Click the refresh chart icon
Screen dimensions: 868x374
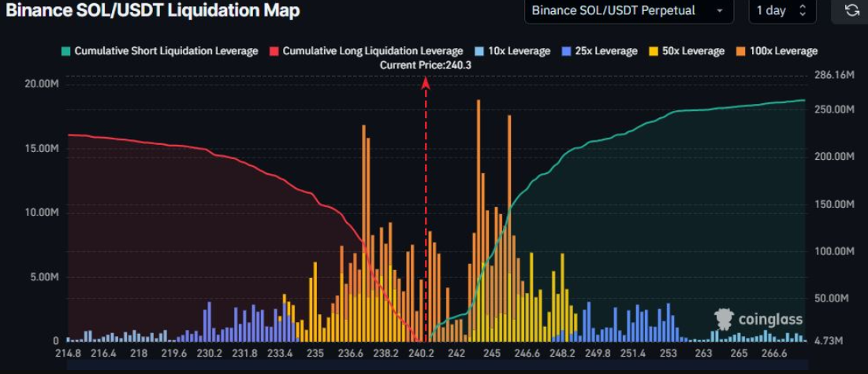[851, 10]
